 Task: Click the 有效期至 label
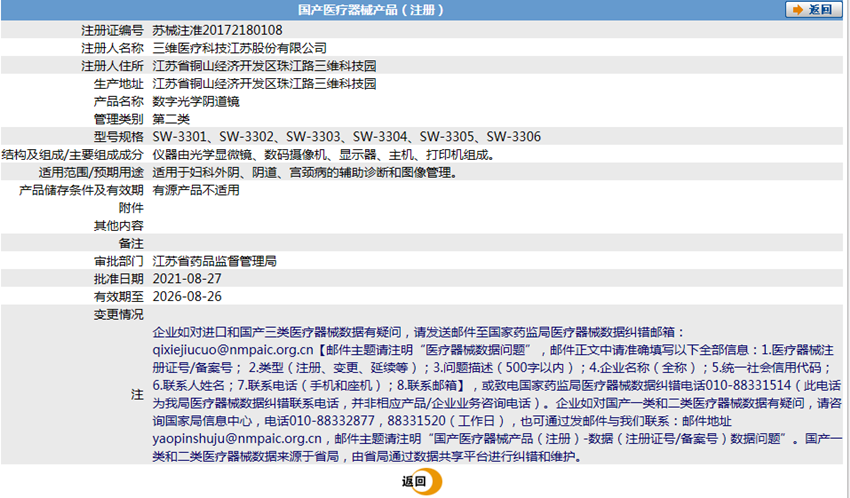(118, 296)
